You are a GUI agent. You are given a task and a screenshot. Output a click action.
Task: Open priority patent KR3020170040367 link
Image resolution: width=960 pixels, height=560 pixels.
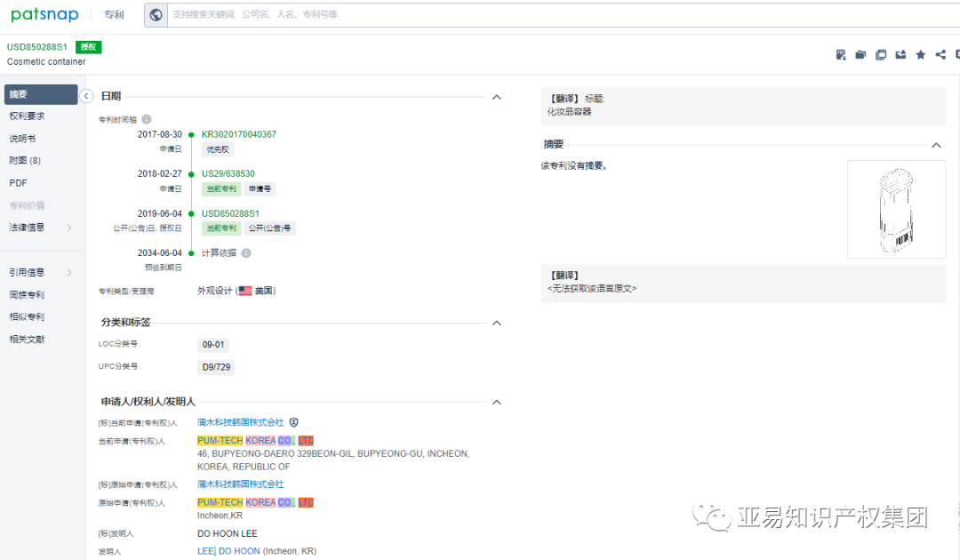point(239,134)
